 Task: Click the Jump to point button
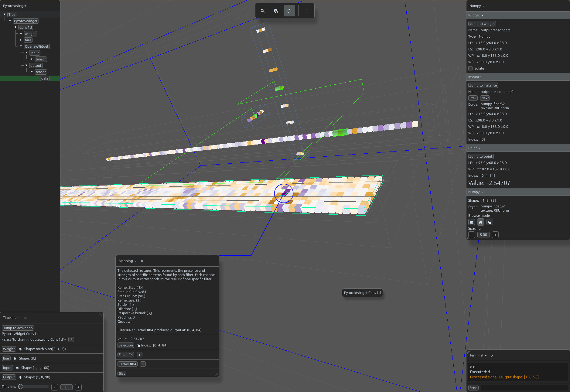click(481, 156)
